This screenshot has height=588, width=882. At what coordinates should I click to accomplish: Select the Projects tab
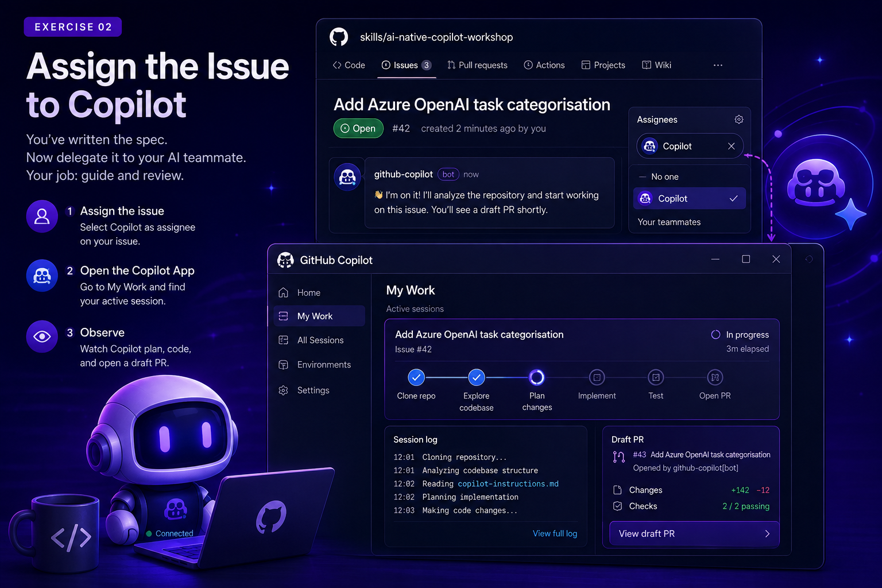pos(603,65)
